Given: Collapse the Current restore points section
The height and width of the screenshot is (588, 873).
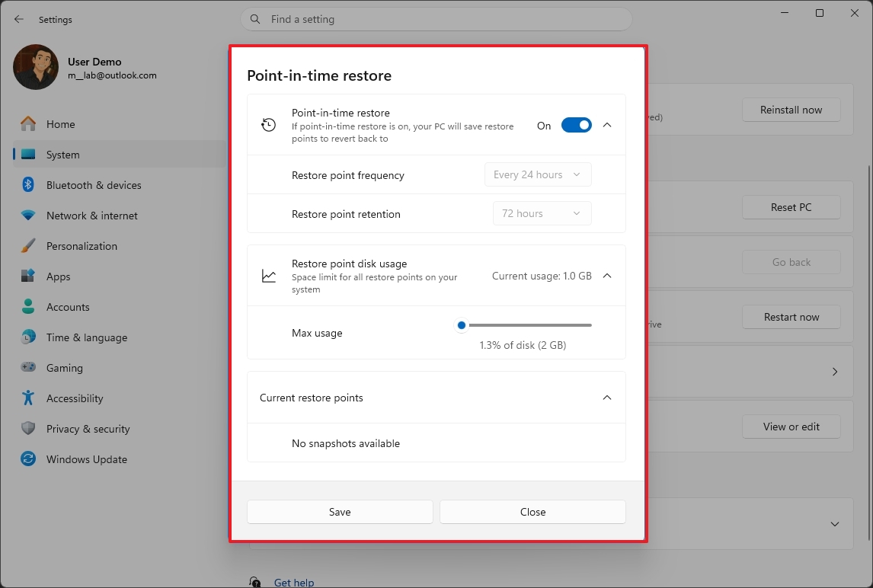Looking at the screenshot, I should [607, 397].
